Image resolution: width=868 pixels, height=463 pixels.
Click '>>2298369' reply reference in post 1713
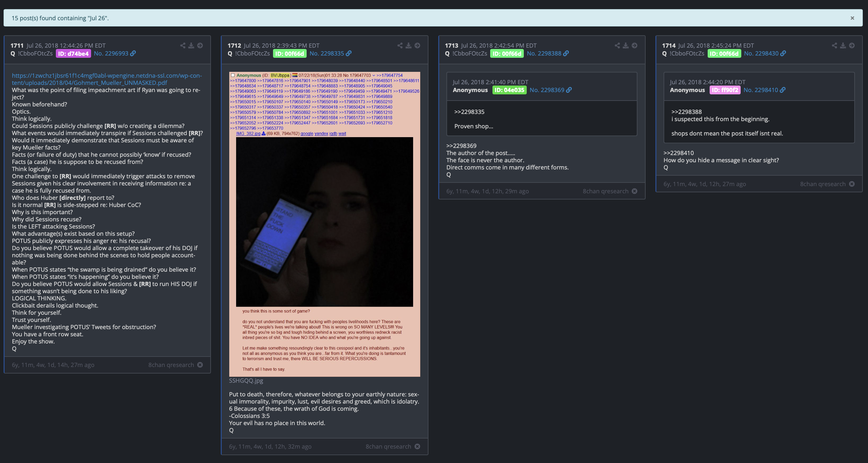(x=461, y=146)
